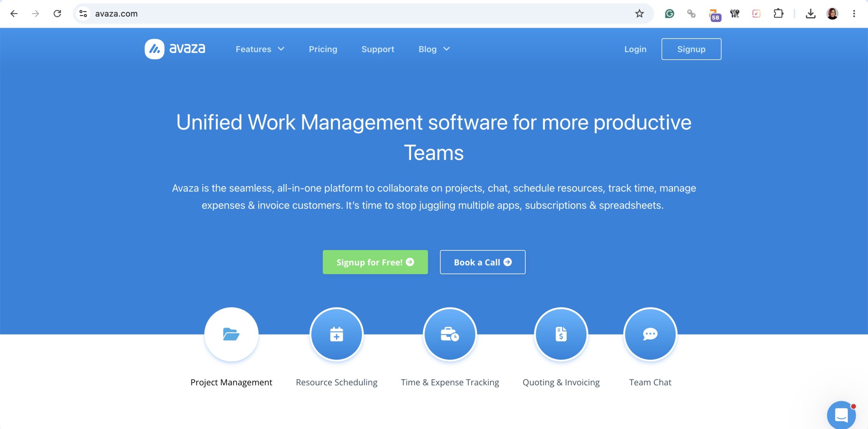Click the Book a Call button
The image size is (868, 429).
483,262
